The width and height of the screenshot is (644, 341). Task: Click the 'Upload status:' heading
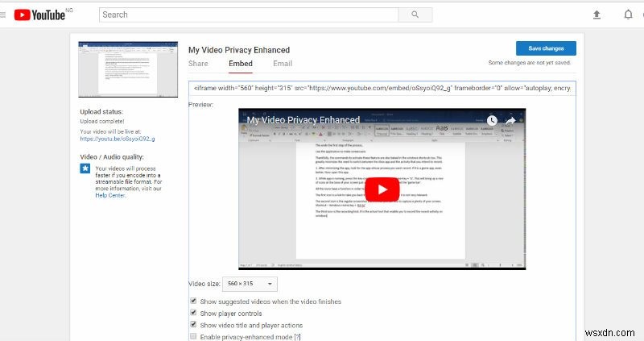101,112
